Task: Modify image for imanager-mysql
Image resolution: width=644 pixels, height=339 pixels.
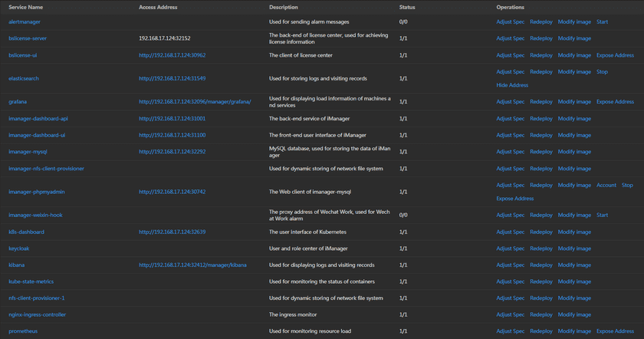Action: (x=574, y=152)
